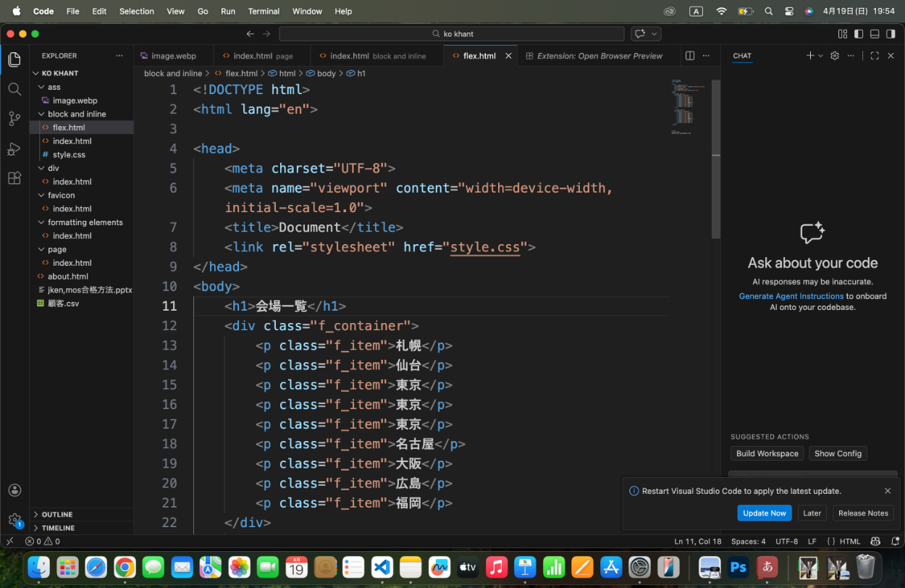Expand the TIMELINE section
Screen dimensions: 905x588
point(58,528)
